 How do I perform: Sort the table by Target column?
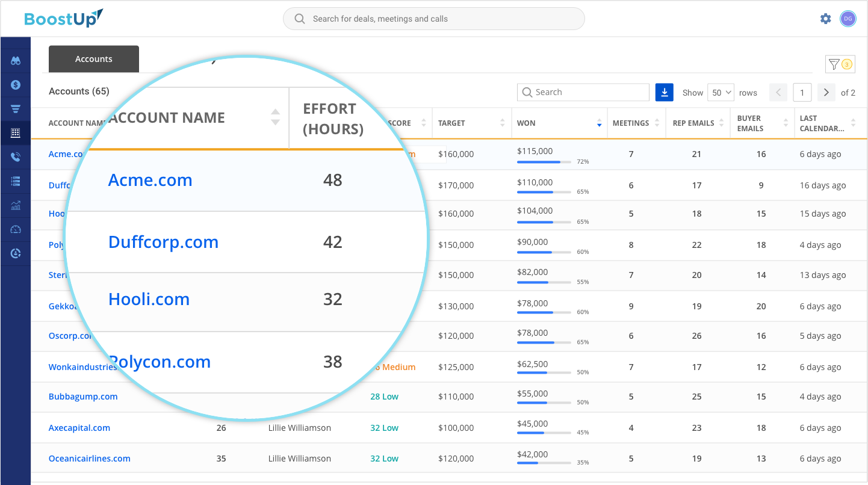(x=503, y=123)
